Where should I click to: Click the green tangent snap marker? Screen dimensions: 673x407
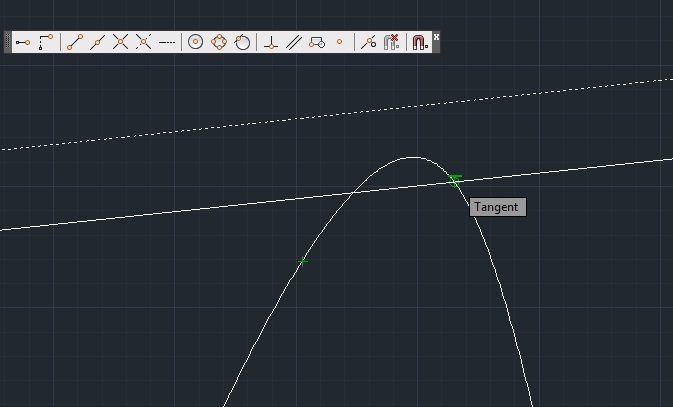click(455, 180)
